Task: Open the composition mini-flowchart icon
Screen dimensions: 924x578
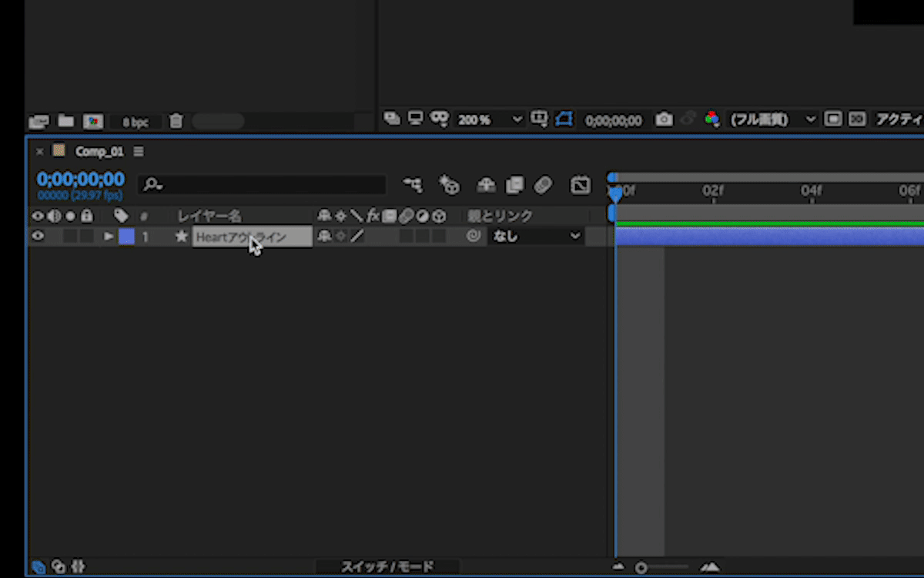Action: pos(413,185)
